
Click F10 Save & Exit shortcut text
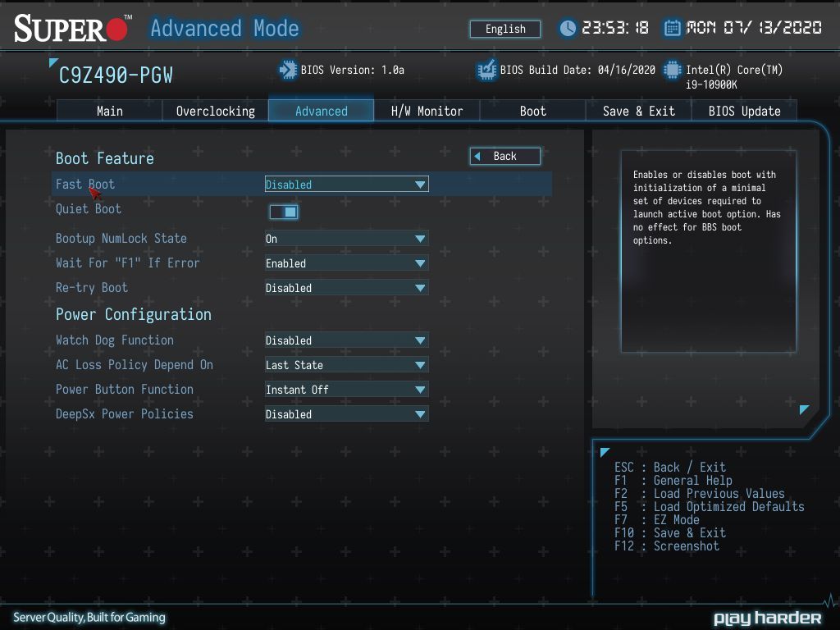coord(669,533)
